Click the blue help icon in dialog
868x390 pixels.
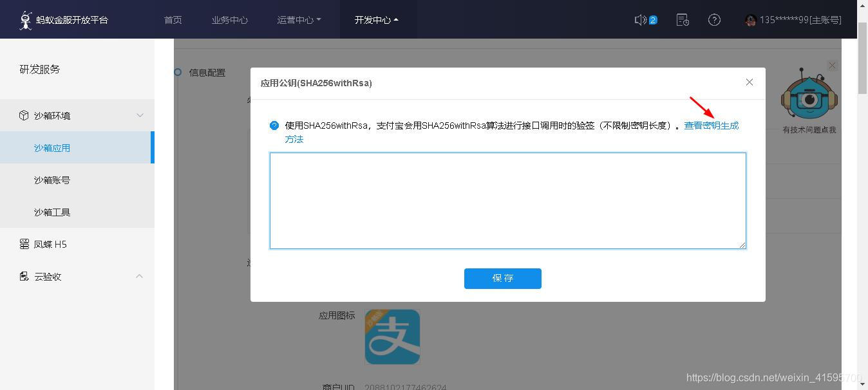click(274, 125)
